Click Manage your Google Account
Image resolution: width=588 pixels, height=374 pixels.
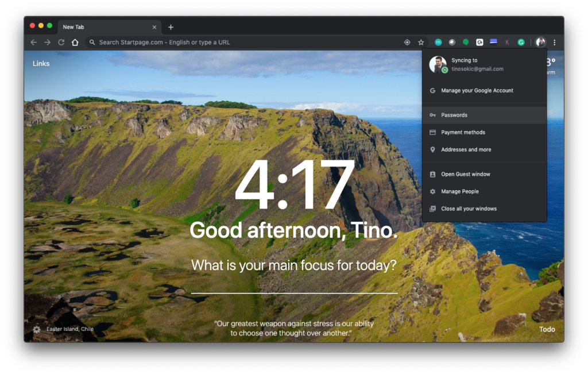point(477,90)
